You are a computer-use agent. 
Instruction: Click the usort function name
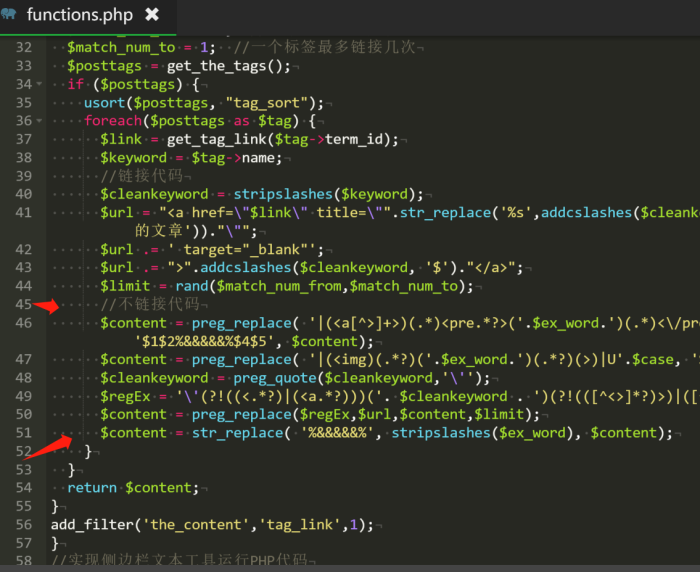pyautogui.click(x=104, y=102)
